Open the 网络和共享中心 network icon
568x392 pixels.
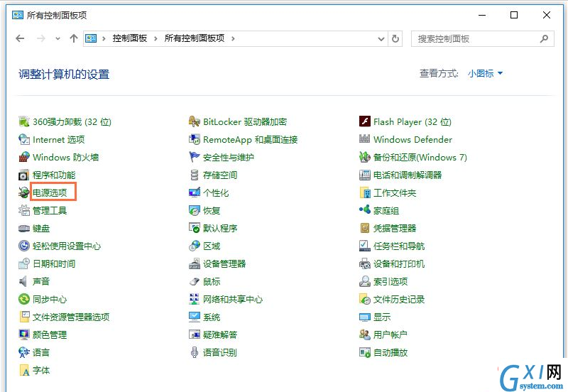coord(195,299)
